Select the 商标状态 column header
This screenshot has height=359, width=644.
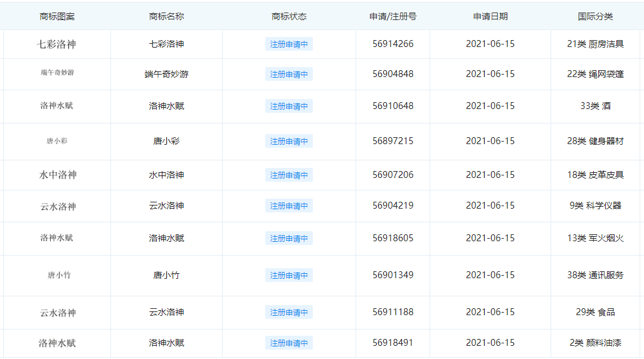[x=289, y=16]
